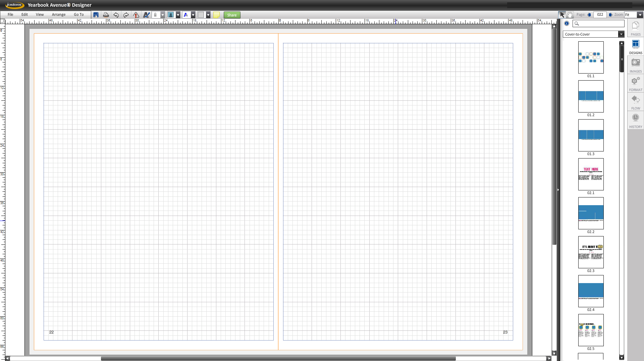Viewport: 644px width, 361px height.
Task: Open the Edit menu
Action: click(x=24, y=14)
